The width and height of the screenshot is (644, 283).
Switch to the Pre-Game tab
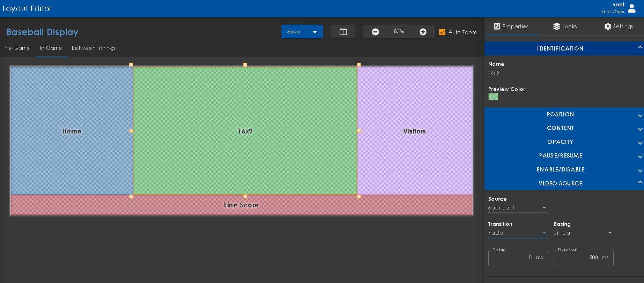17,48
